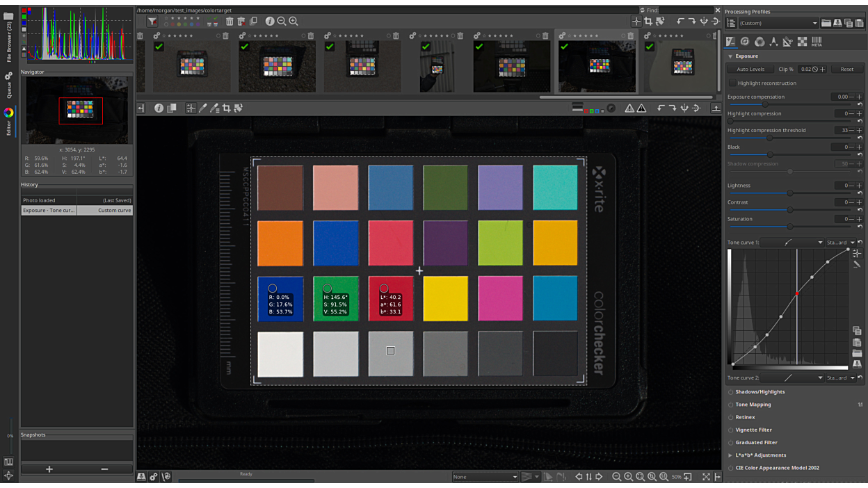This screenshot has height=488, width=868.
Task: Open the Color tab in tool panel
Action: coord(759,42)
